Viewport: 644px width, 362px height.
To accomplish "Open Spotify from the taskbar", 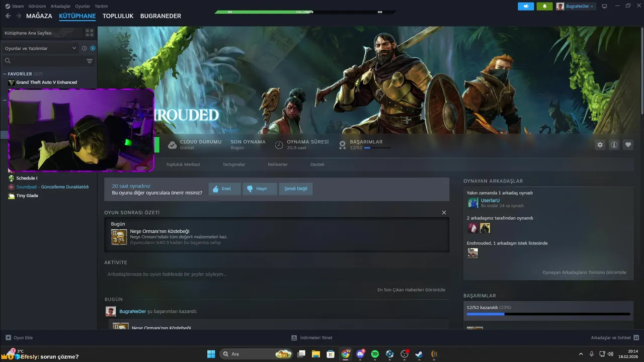I will tap(375, 354).
